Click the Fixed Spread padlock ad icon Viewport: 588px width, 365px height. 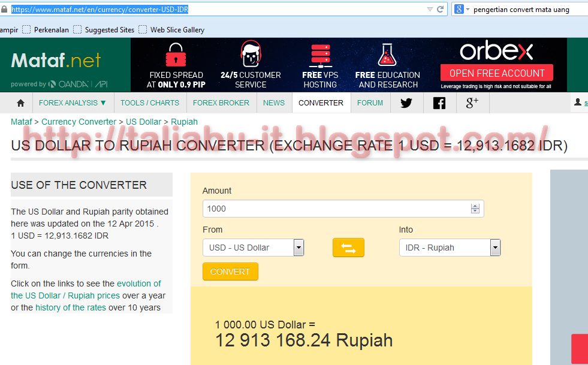pos(176,55)
